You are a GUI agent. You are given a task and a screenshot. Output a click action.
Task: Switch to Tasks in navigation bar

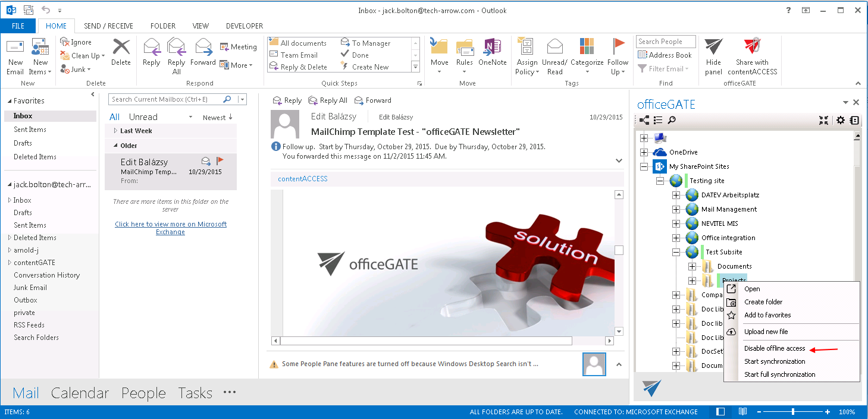(195, 393)
